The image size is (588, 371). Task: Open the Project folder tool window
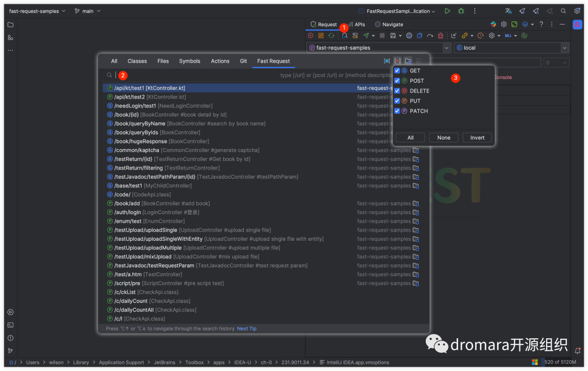[10, 25]
